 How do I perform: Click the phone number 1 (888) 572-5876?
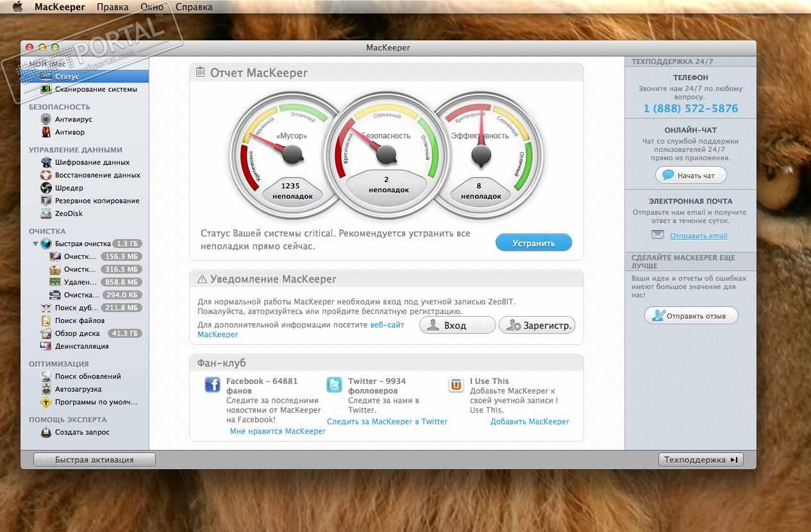pyautogui.click(x=690, y=108)
